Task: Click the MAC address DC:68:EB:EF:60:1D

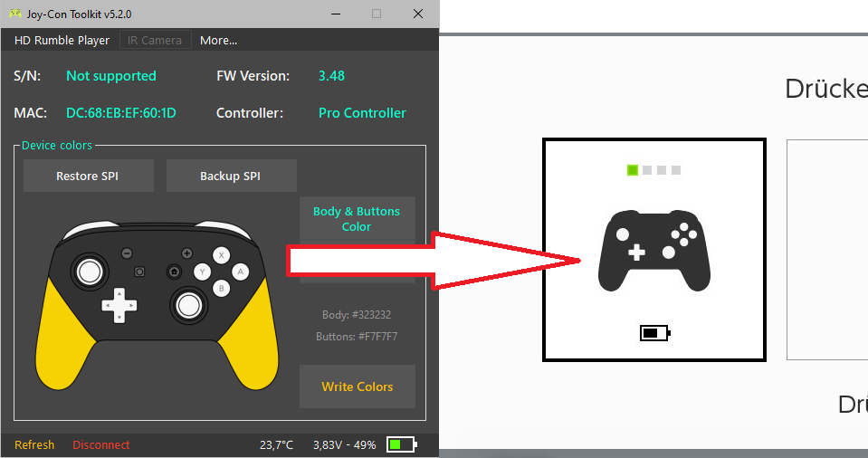Action: click(x=121, y=113)
